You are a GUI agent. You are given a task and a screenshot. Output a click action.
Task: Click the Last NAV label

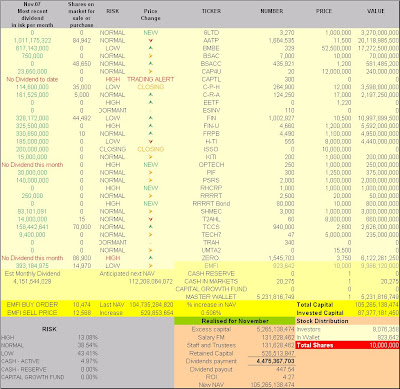pos(112,305)
